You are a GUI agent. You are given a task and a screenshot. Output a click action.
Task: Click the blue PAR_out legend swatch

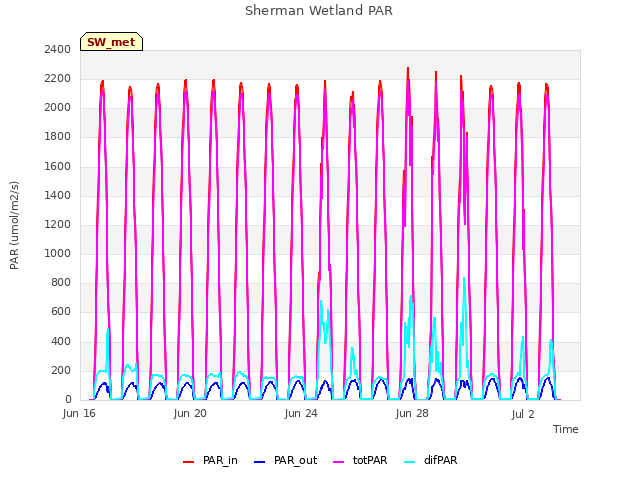[x=260, y=462]
